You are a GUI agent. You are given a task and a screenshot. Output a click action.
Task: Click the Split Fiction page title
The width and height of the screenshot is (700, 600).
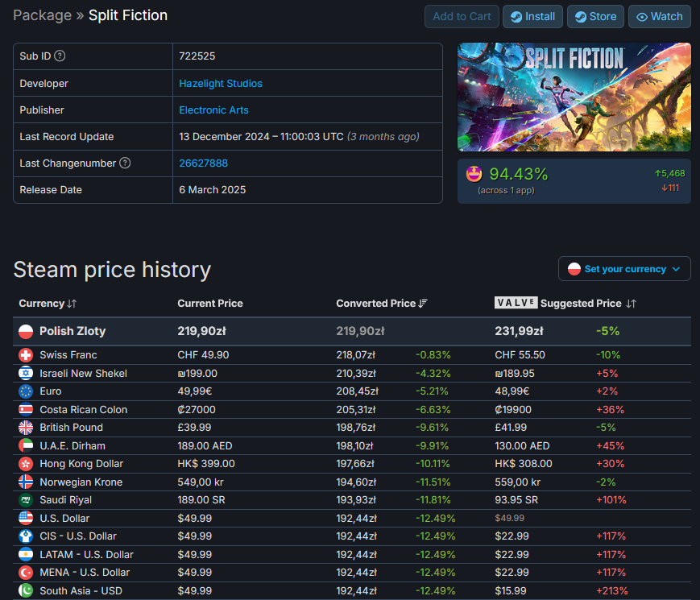[128, 15]
